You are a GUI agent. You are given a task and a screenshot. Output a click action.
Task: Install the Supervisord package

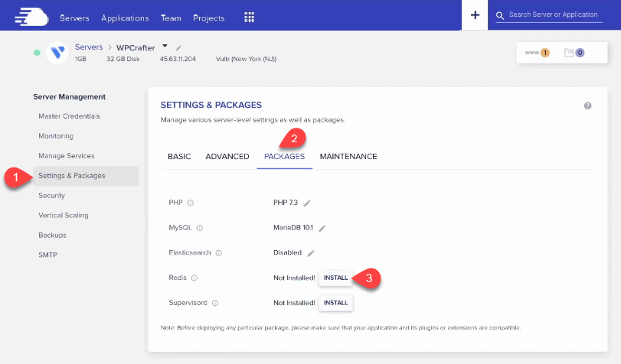(336, 303)
